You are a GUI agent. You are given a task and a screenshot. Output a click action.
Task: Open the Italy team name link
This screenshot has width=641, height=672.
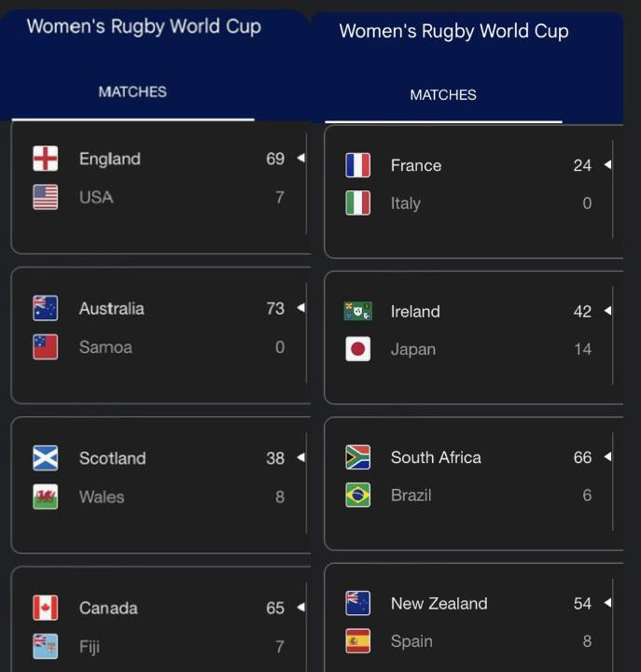tap(405, 203)
